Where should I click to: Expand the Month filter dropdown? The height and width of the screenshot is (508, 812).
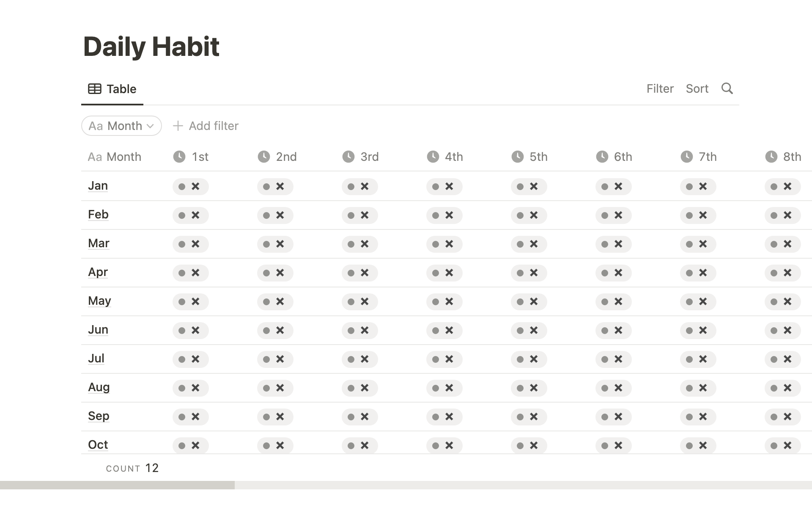click(x=122, y=125)
